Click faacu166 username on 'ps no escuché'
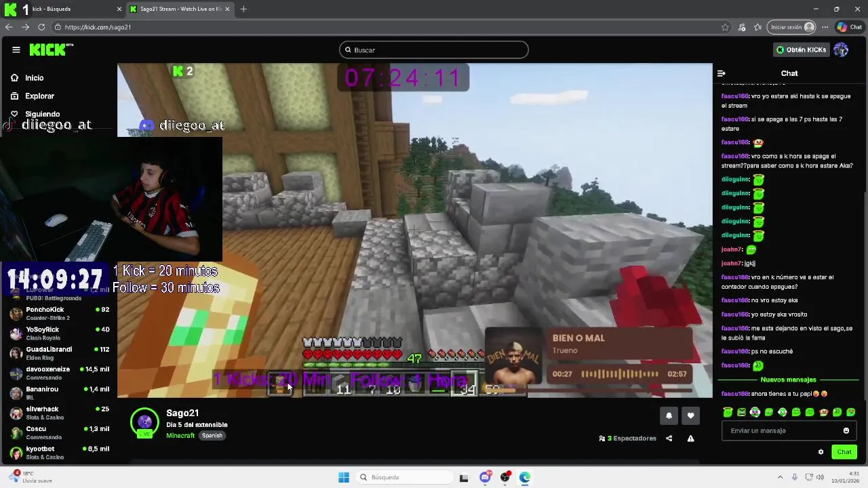 tap(734, 351)
